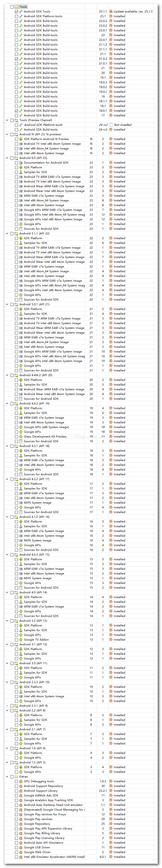
Task: Click the 'Not installed' status text
Action: pyautogui.click(x=122, y=125)
